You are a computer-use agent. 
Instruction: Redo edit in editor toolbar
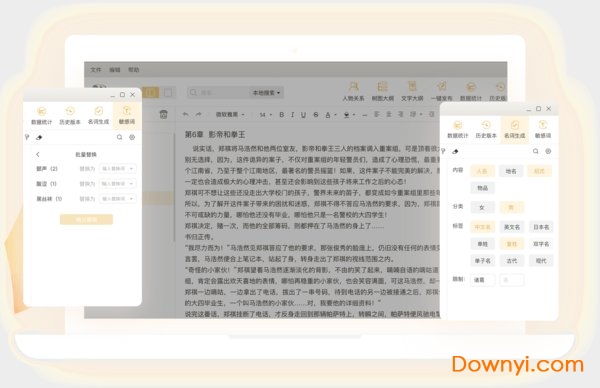click(x=199, y=114)
